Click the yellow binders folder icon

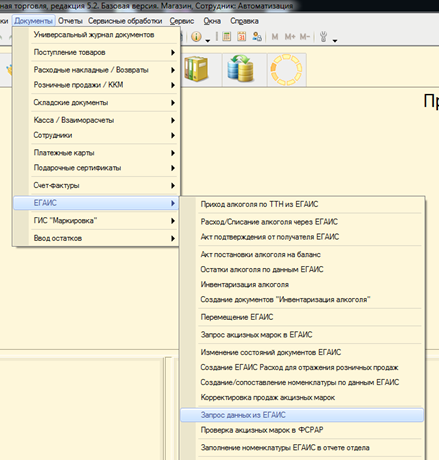pos(196,70)
